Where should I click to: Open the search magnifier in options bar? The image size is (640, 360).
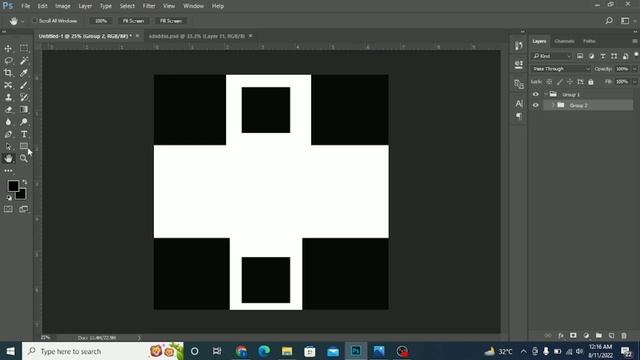coord(609,20)
